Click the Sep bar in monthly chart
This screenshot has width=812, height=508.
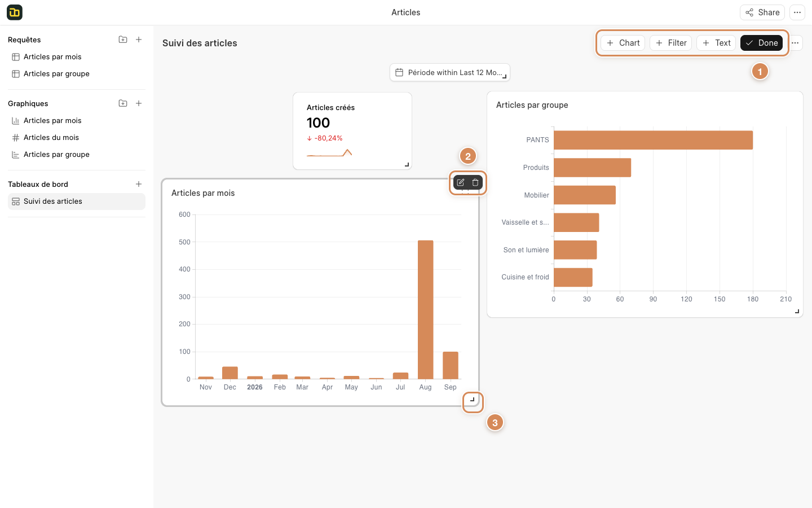[451, 366]
